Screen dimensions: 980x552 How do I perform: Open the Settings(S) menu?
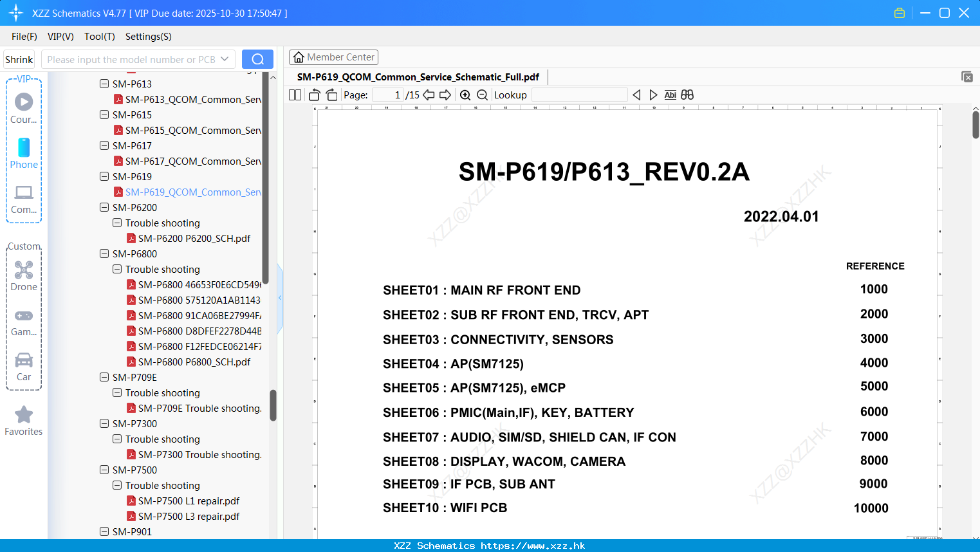[x=149, y=37]
